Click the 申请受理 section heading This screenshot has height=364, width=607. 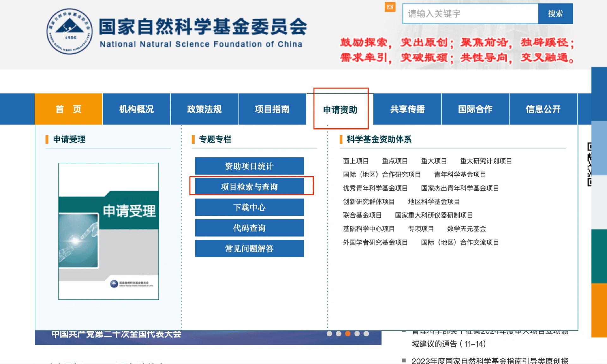(69, 139)
